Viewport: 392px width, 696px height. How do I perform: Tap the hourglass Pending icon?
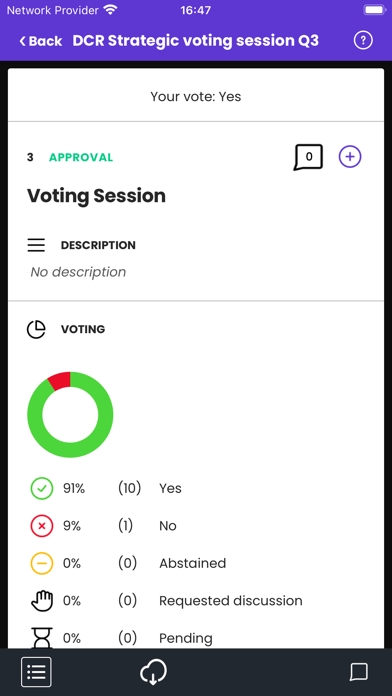pos(42,638)
